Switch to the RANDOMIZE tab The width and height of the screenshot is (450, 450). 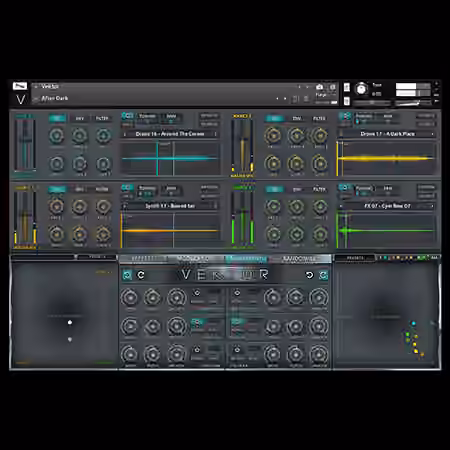tap(299, 259)
